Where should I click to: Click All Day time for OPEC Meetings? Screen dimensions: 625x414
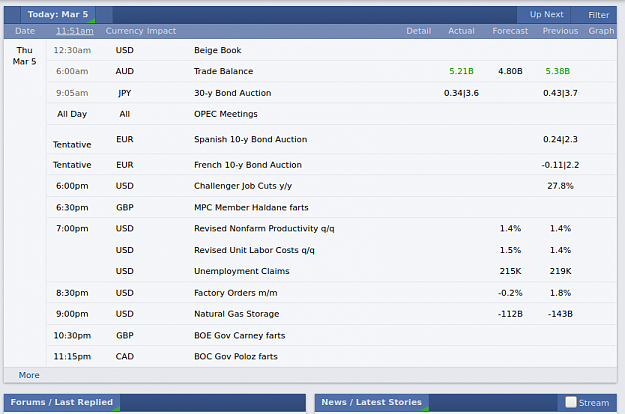pos(72,114)
